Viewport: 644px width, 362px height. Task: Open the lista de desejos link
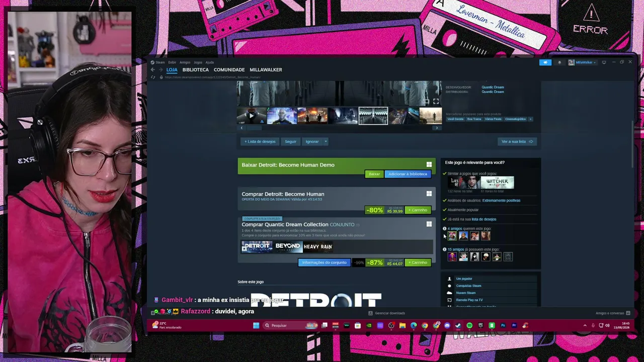click(x=484, y=219)
